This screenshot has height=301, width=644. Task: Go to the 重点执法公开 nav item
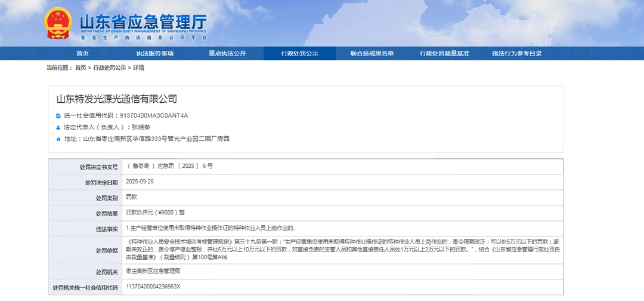(227, 54)
